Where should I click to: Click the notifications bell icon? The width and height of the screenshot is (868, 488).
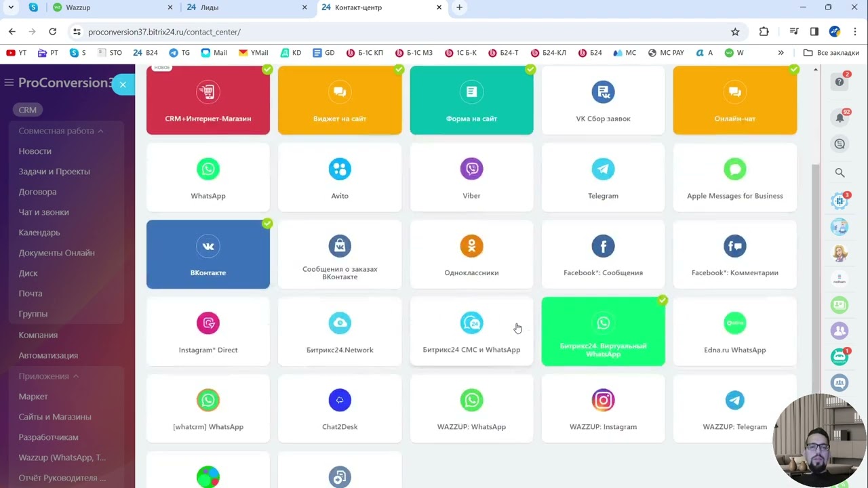coord(840,118)
